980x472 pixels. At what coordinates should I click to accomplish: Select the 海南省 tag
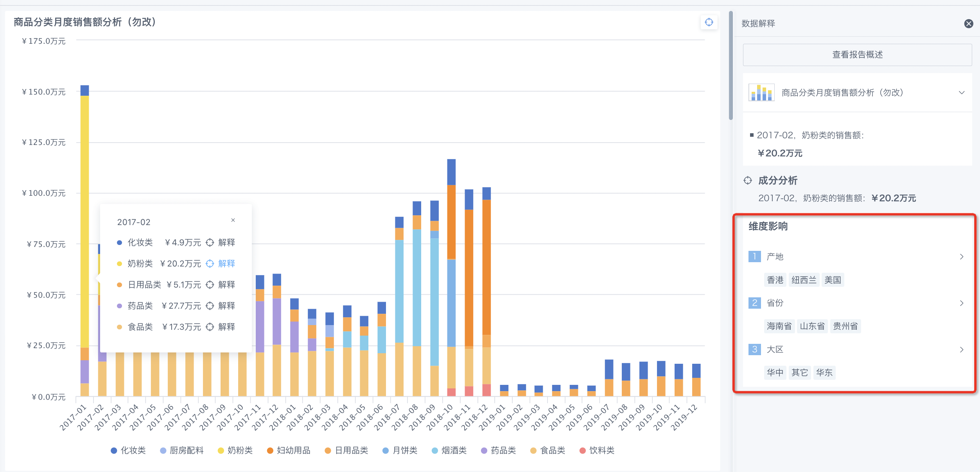779,326
